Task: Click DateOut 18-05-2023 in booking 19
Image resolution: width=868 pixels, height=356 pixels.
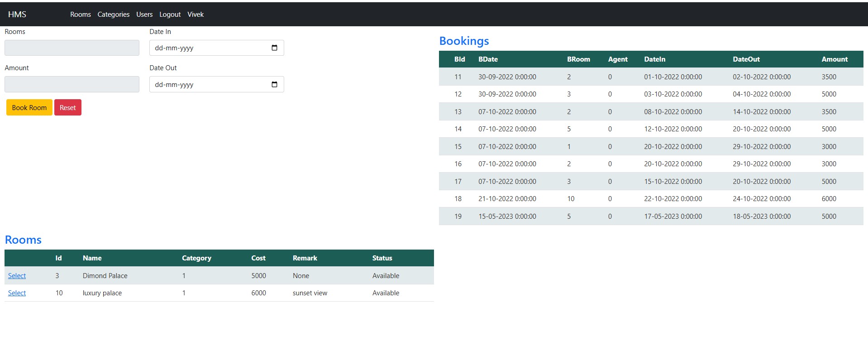Action: (x=762, y=216)
